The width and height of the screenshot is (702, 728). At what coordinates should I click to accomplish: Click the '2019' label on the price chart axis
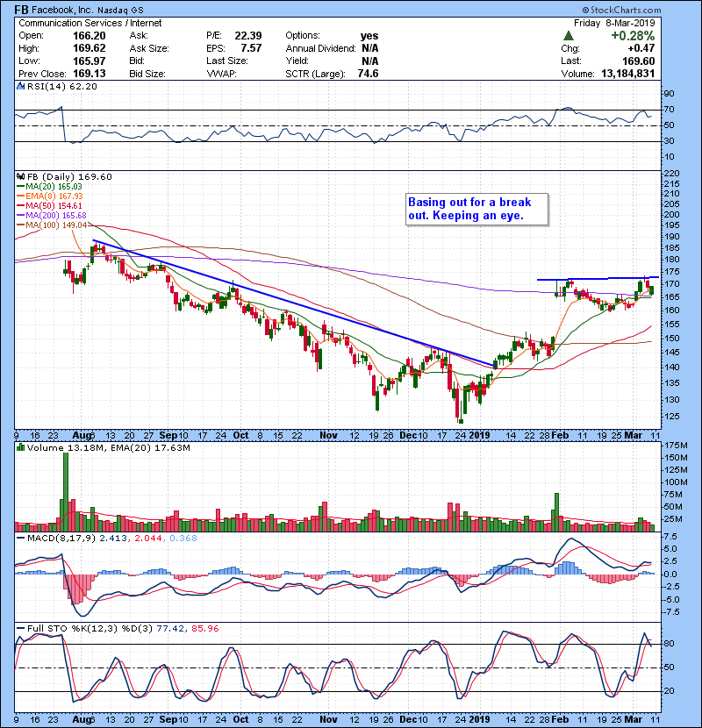tap(479, 435)
